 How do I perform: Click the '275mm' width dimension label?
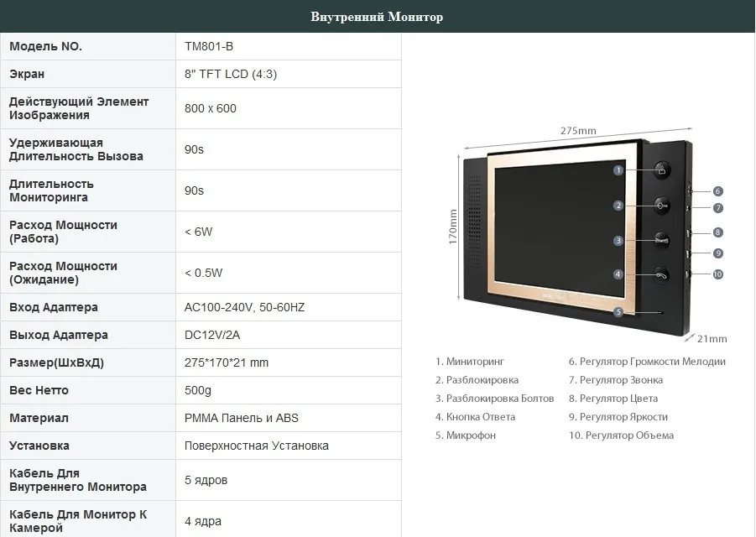point(578,131)
